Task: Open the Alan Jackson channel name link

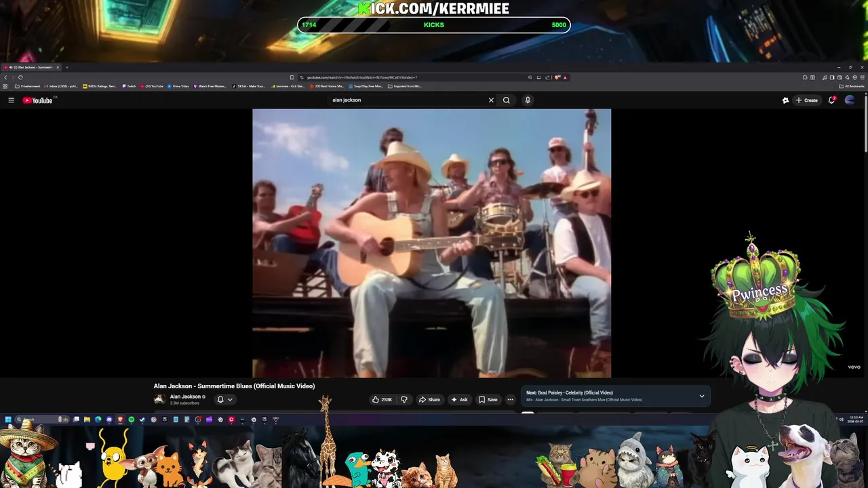Action: (185, 396)
